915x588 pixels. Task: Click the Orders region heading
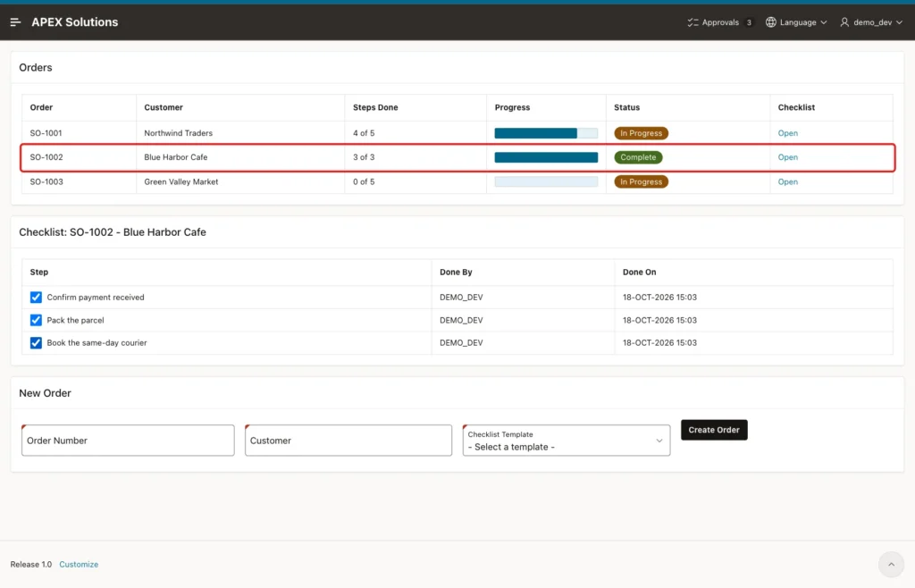[x=36, y=68]
